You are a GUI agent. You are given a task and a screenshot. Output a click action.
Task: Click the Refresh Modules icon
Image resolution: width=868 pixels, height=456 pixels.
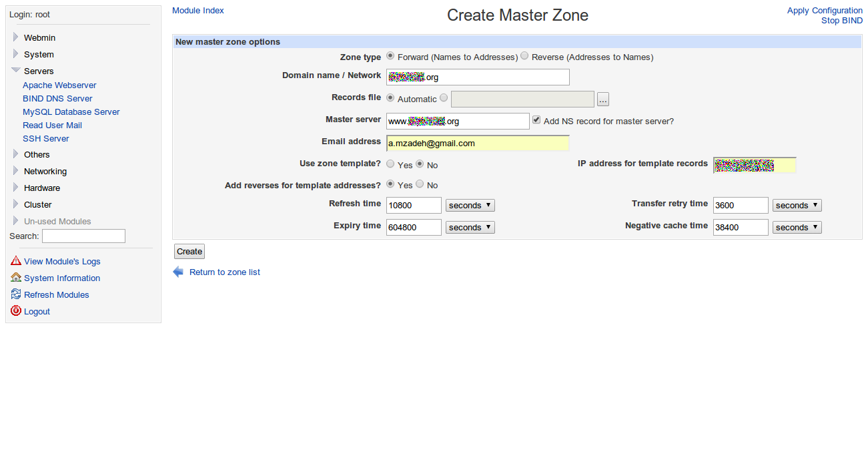coord(16,294)
